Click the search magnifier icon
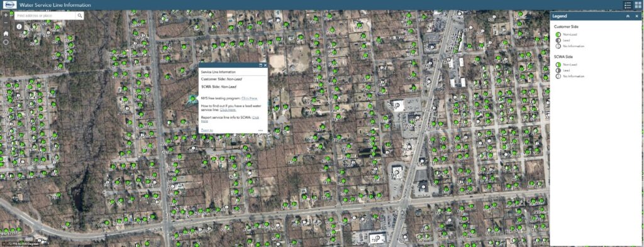This screenshot has height=247, width=644. (x=80, y=16)
